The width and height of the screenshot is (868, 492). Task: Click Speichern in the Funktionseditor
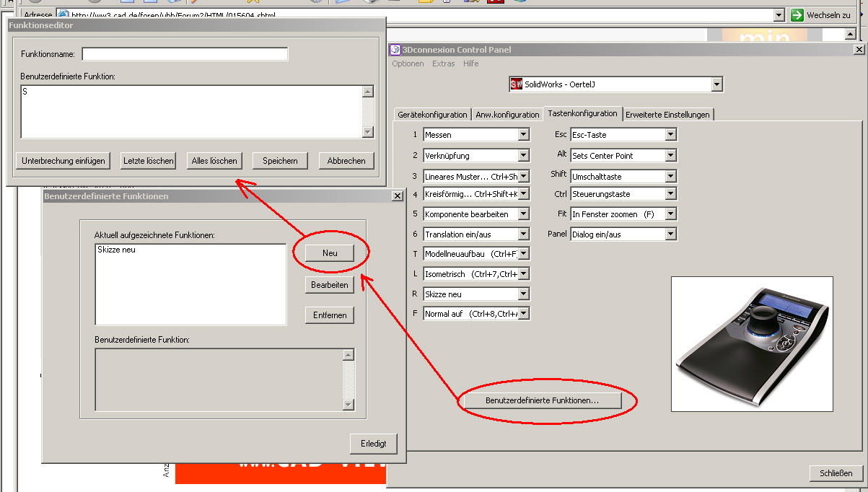[x=280, y=160]
